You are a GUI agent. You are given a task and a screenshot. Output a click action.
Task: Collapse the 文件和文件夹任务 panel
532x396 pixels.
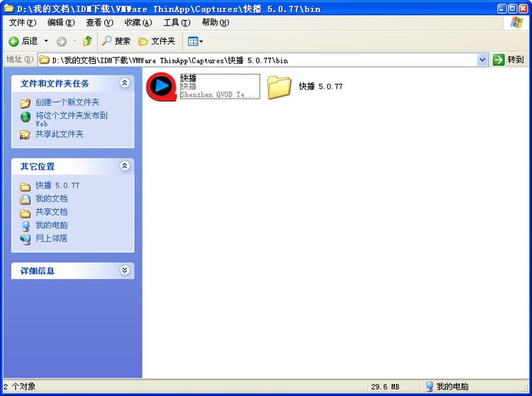(x=125, y=83)
